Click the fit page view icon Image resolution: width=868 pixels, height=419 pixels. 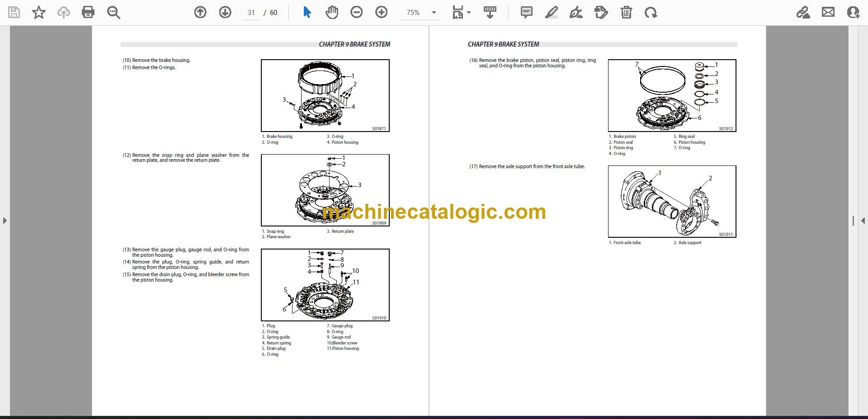tap(458, 13)
